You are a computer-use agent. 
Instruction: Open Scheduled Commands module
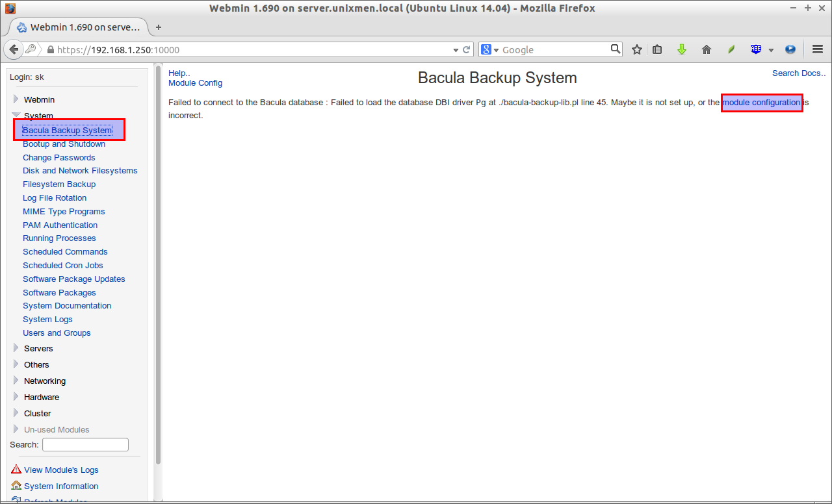(65, 252)
